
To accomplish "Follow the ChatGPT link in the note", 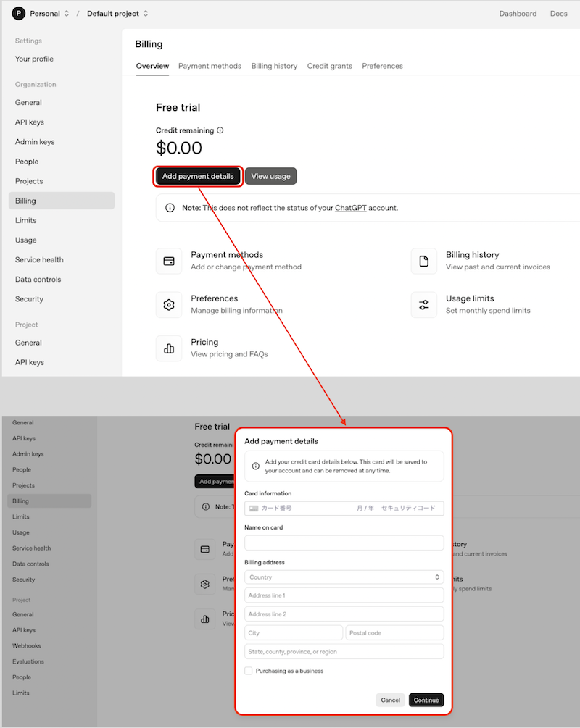I will 351,208.
